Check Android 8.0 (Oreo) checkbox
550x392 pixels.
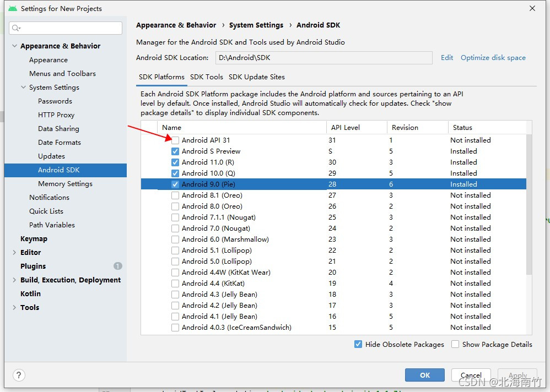point(175,206)
